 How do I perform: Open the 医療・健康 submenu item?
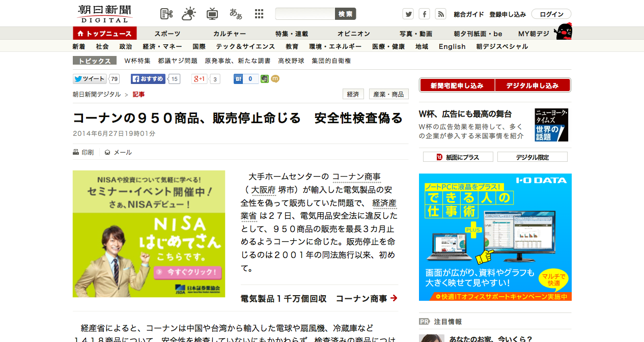coord(388,46)
